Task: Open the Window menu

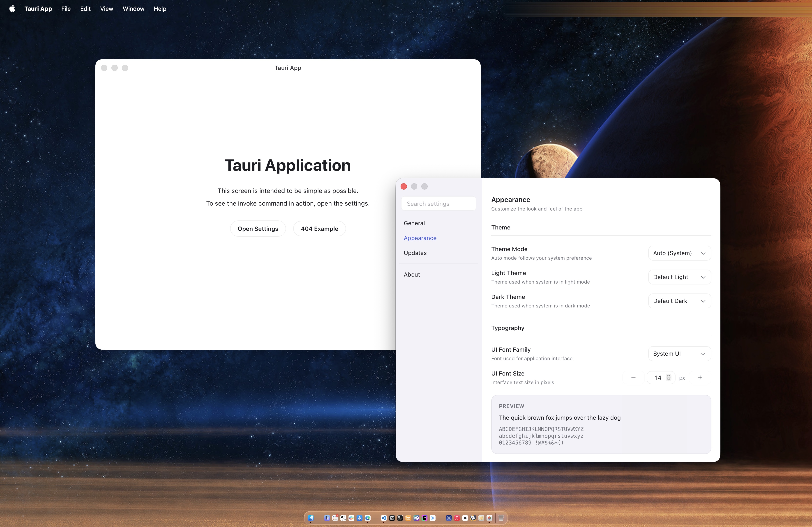Action: [x=133, y=9]
